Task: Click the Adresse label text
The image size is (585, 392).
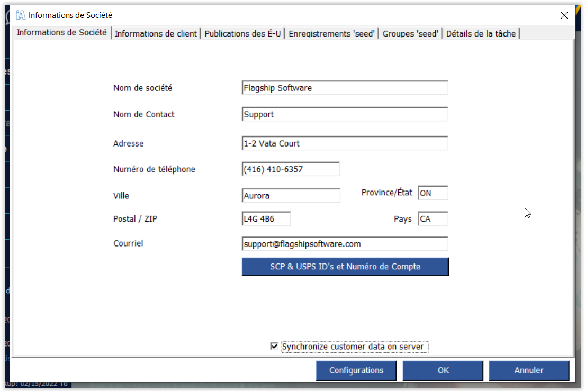Action: point(128,143)
